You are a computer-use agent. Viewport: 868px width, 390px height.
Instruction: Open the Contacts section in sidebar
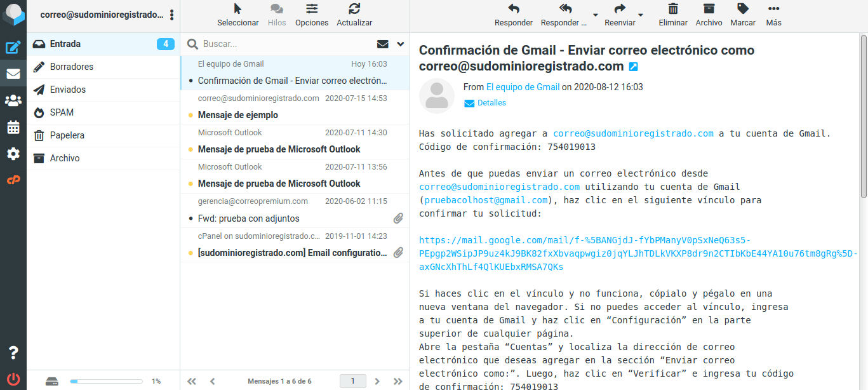(x=13, y=100)
